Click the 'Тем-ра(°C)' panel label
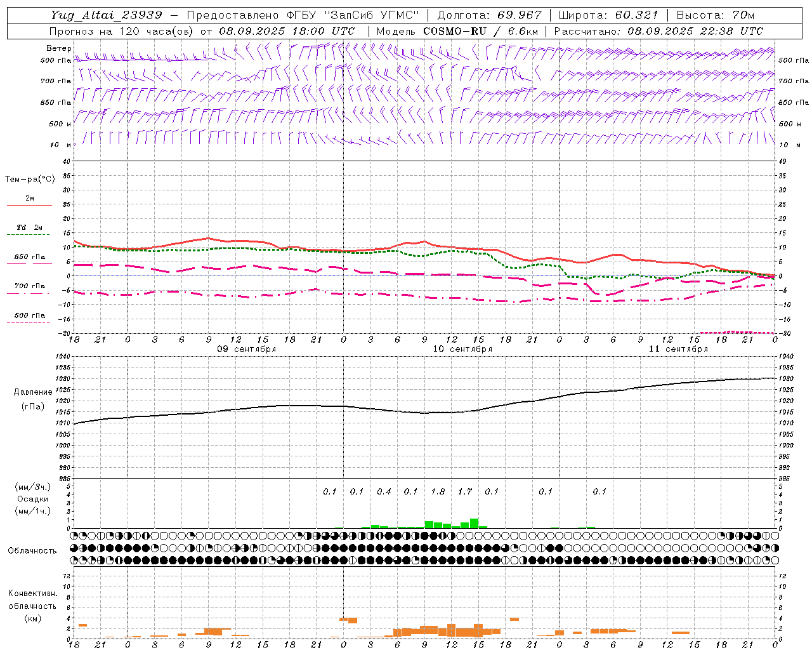Viewport: 812px width, 650px height. [x=30, y=180]
